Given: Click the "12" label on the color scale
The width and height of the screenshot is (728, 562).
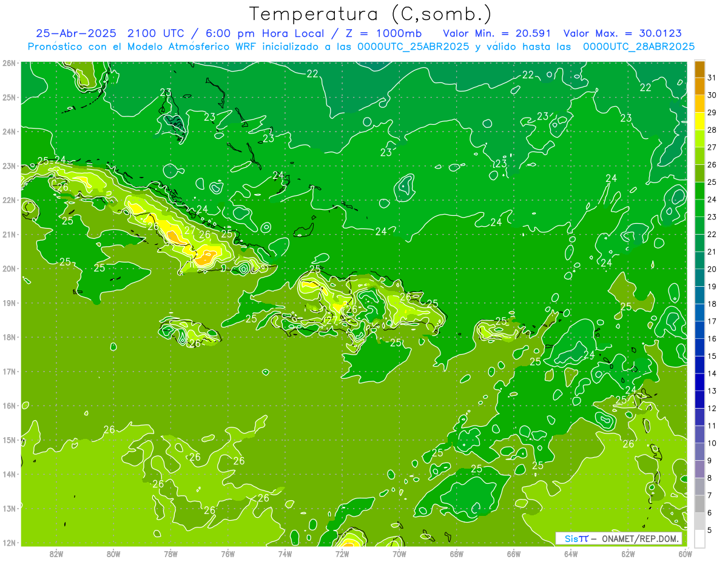Looking at the screenshot, I should (x=712, y=408).
